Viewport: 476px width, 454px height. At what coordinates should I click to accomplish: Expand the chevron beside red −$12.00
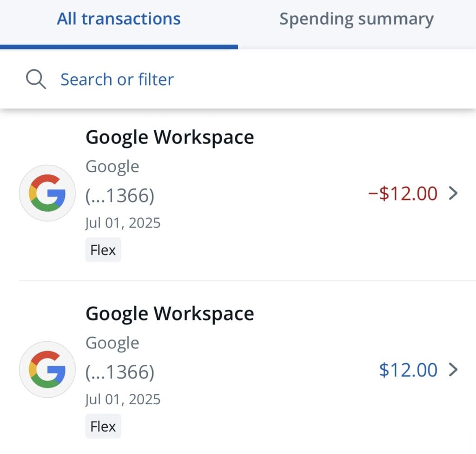pyautogui.click(x=454, y=193)
